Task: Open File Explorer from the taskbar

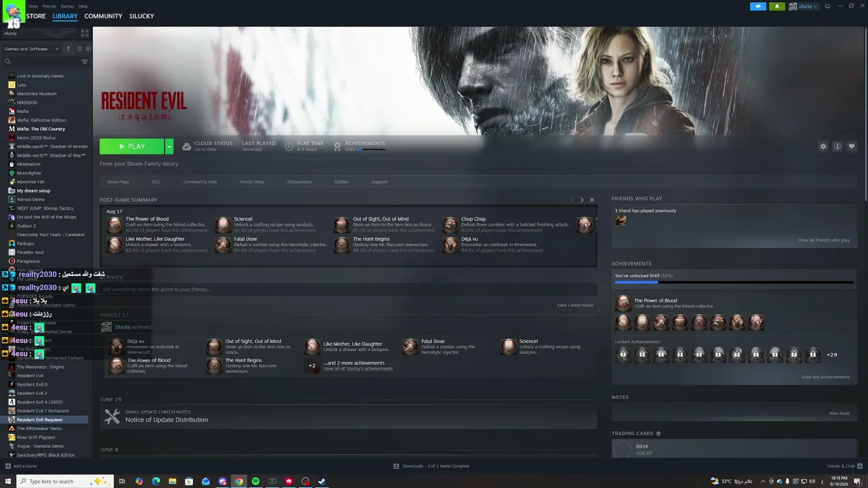Action: [172, 481]
